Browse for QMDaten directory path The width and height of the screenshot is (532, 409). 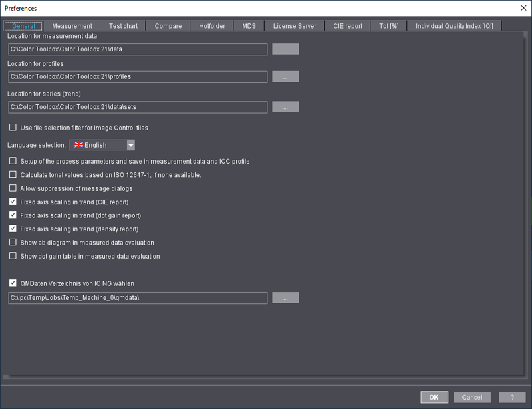click(285, 298)
